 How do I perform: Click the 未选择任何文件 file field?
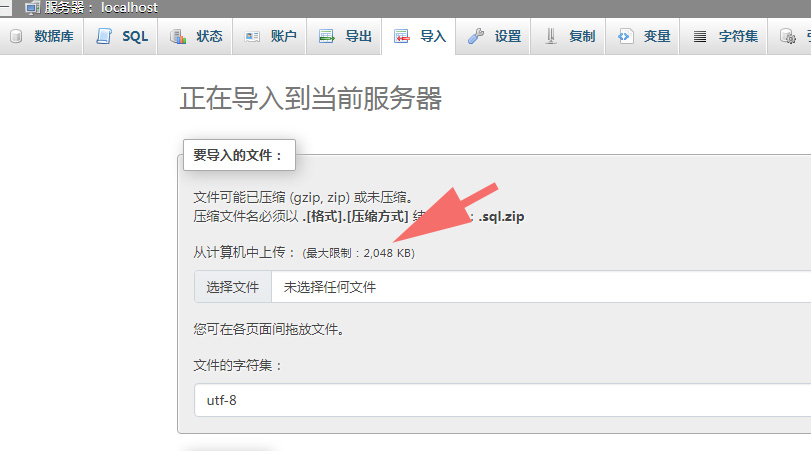(541, 287)
